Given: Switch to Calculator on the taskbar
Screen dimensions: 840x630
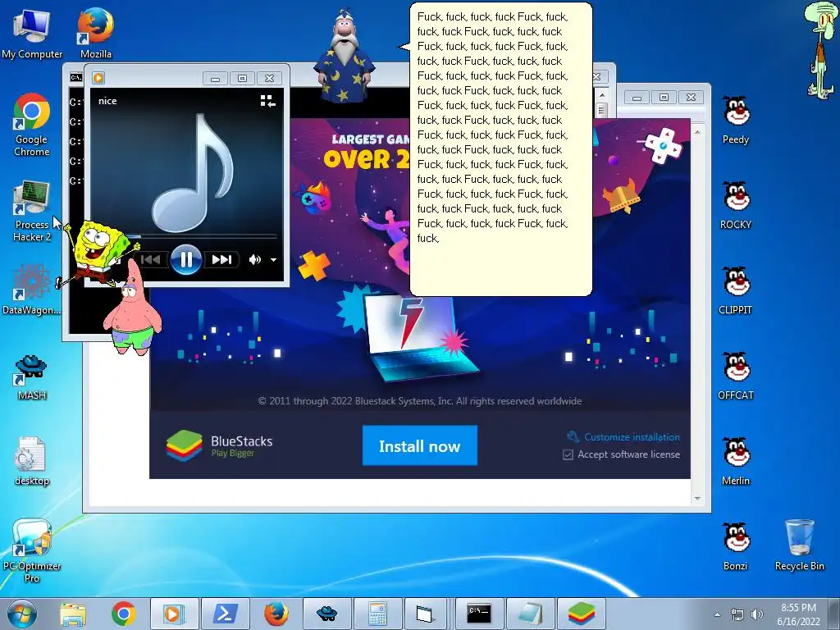Looking at the screenshot, I should [377, 614].
